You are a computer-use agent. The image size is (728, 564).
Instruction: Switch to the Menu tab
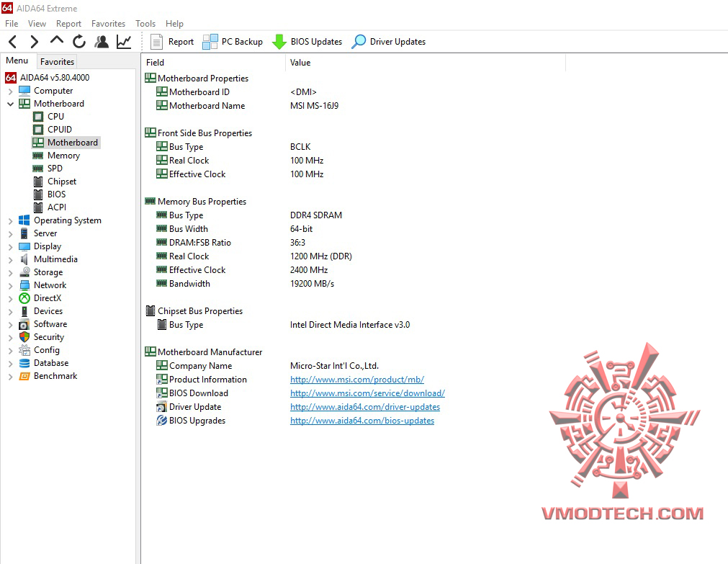point(17,61)
